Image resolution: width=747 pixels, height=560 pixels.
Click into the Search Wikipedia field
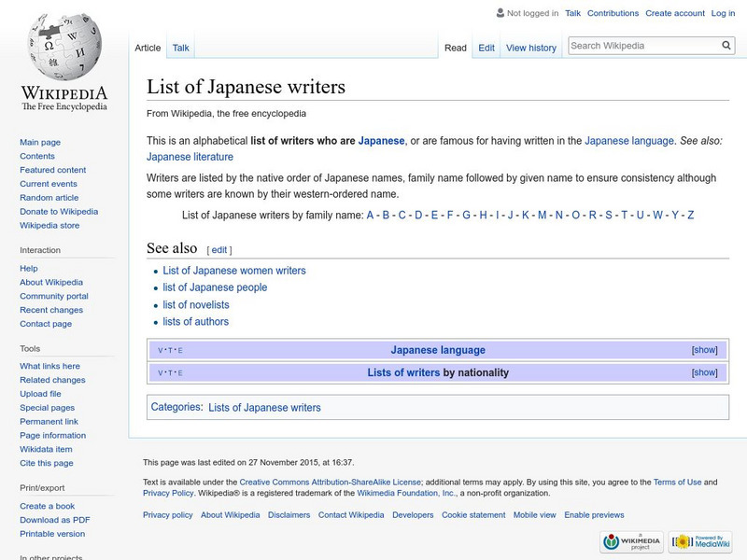pyautogui.click(x=642, y=46)
